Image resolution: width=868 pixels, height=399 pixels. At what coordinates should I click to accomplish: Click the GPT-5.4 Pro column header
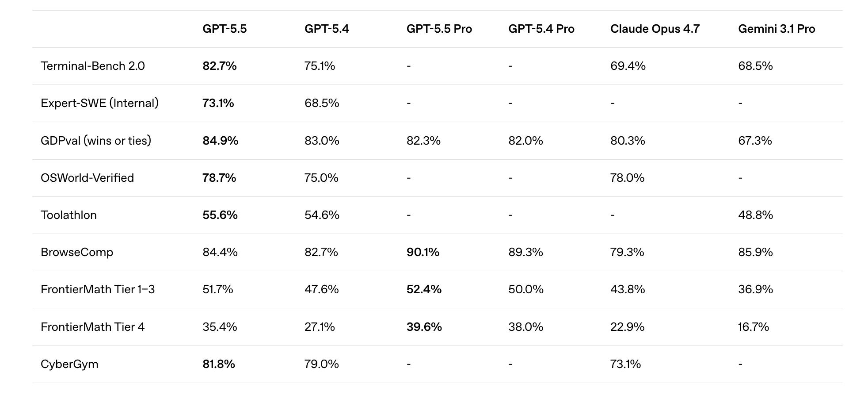click(541, 29)
